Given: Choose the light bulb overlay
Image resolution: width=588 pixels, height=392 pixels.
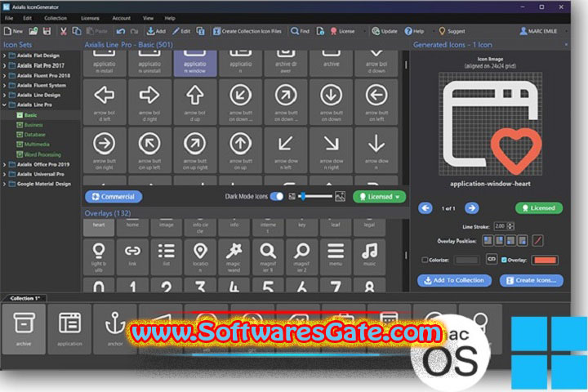Looking at the screenshot, I should pyautogui.click(x=99, y=256).
